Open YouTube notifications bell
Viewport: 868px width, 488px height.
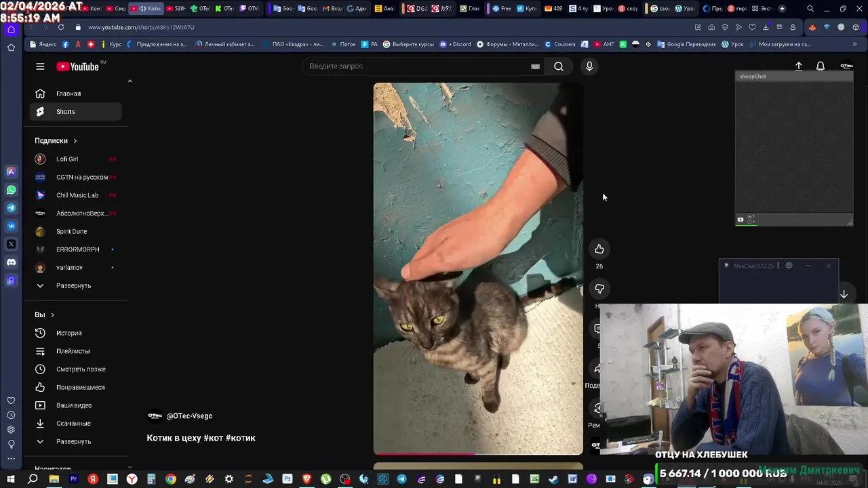pos(821,66)
